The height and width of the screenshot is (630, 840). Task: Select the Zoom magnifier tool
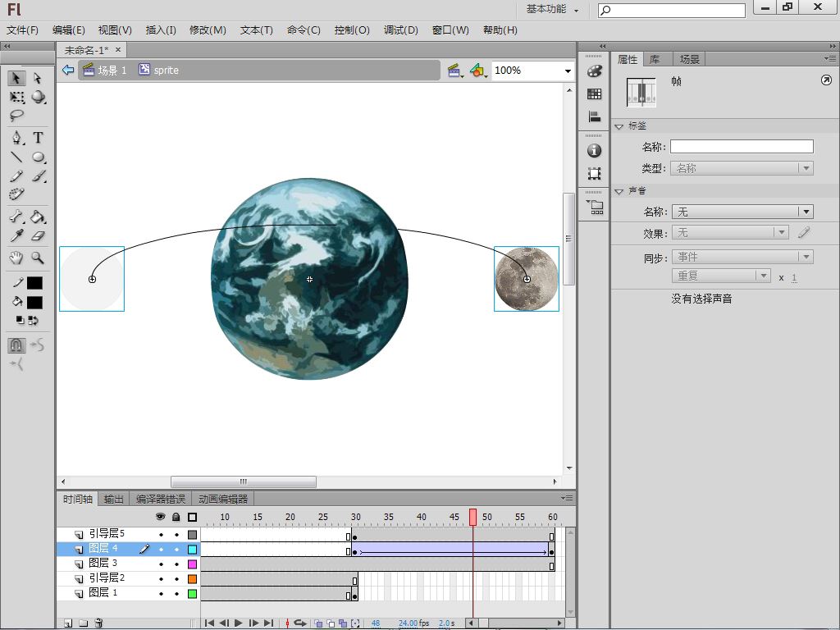38,258
